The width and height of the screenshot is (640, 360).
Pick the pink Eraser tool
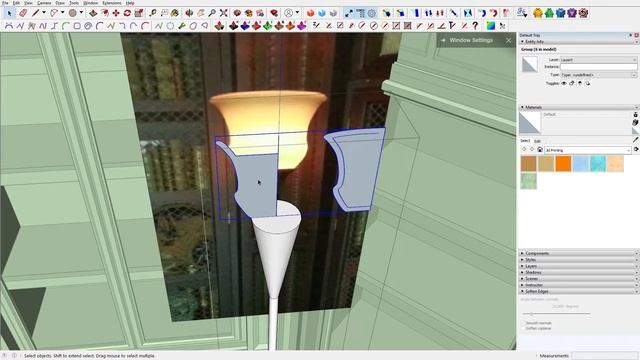point(23,13)
